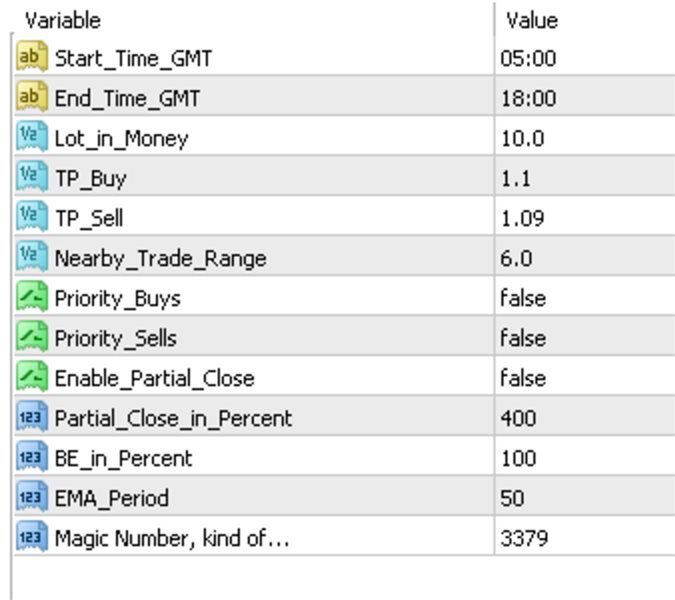Image resolution: width=675 pixels, height=600 pixels.
Task: Click the Variable column header
Action: click(63, 21)
